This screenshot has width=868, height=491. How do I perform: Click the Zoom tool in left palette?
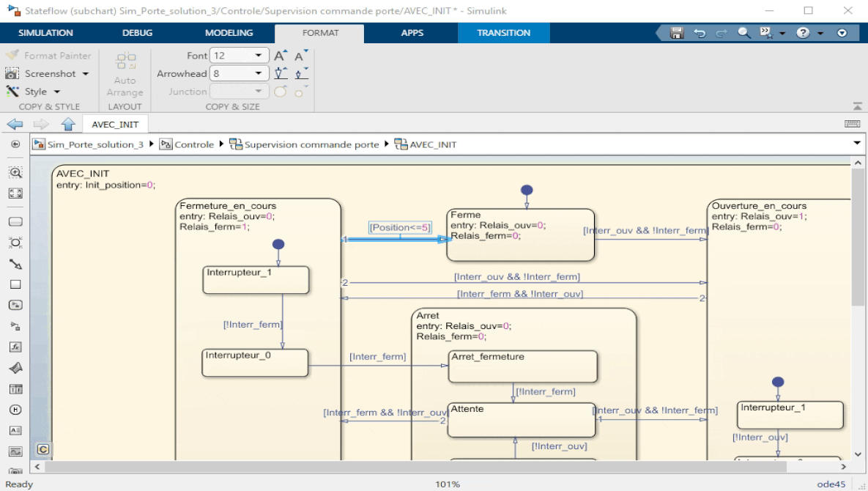tap(15, 172)
